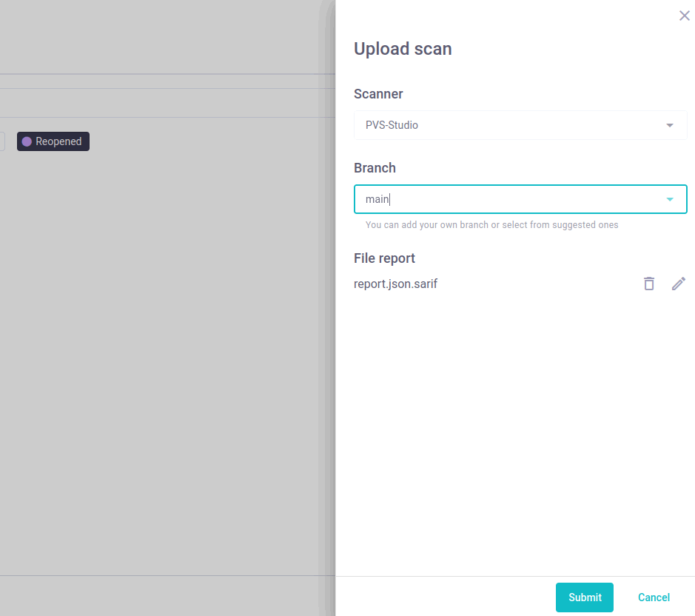This screenshot has width=695, height=616.
Task: Click the Branch field label
Action: pos(375,168)
